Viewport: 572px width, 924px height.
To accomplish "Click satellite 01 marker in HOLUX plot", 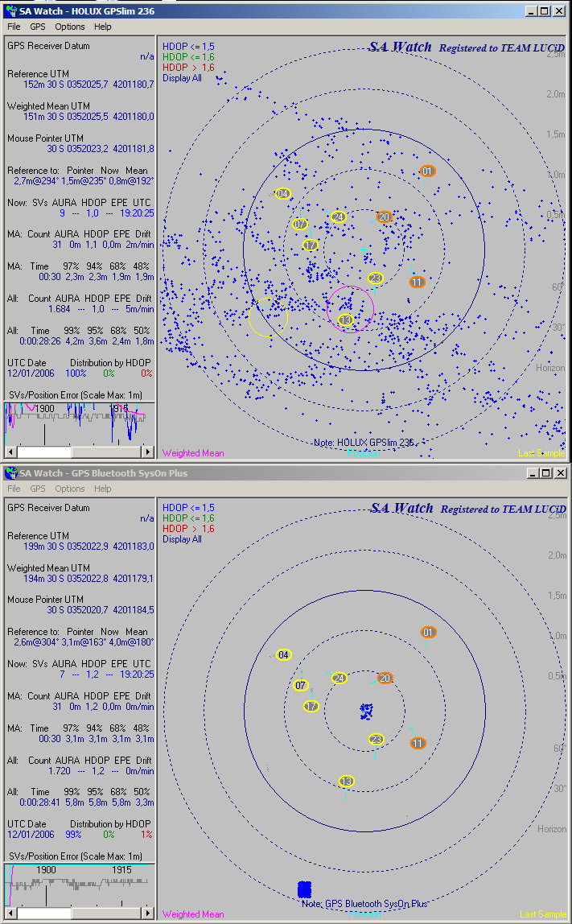I will coord(427,171).
